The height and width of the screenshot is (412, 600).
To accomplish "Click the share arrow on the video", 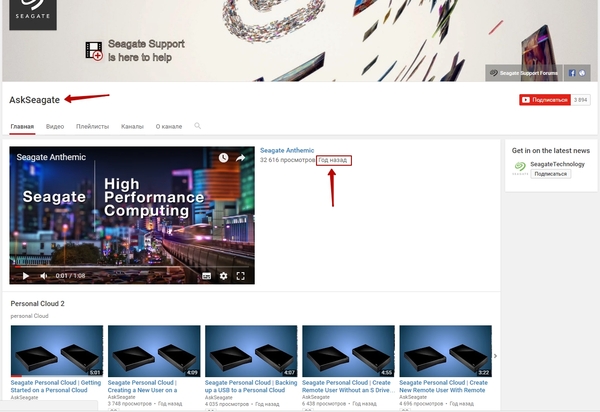I will pos(240,158).
